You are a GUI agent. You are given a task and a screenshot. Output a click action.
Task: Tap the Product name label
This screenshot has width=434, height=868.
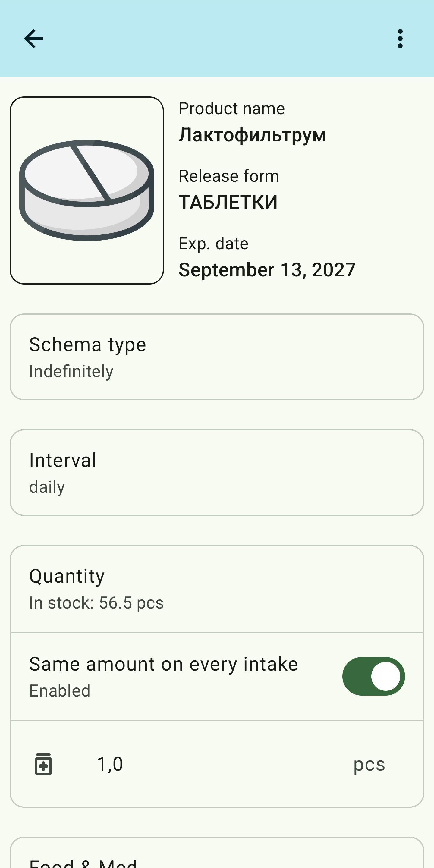click(231, 108)
